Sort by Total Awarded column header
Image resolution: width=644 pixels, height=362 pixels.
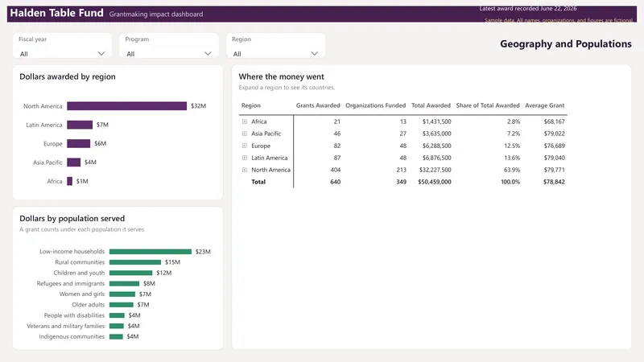(431, 105)
